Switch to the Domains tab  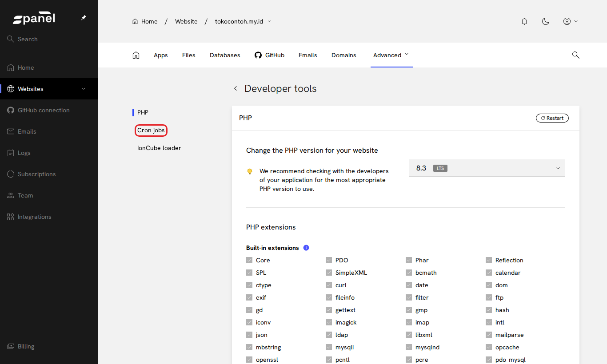point(344,55)
